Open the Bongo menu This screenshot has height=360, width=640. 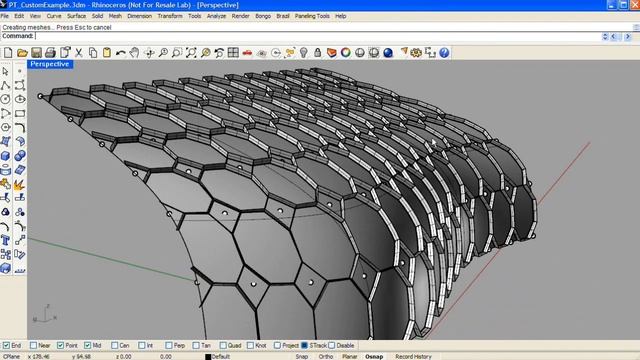point(263,16)
